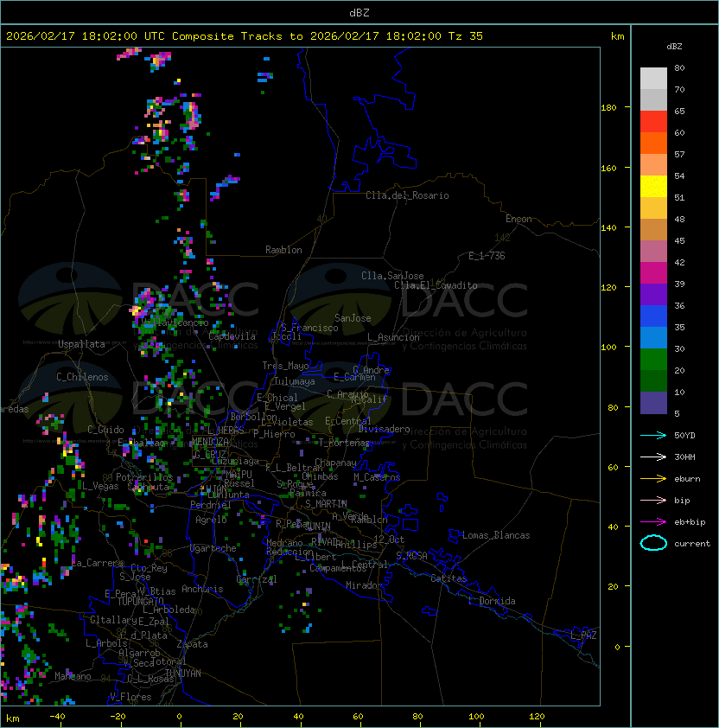Click the 'Capdevila' place label on map
Viewport: 719px width, 728px height.
click(232, 336)
